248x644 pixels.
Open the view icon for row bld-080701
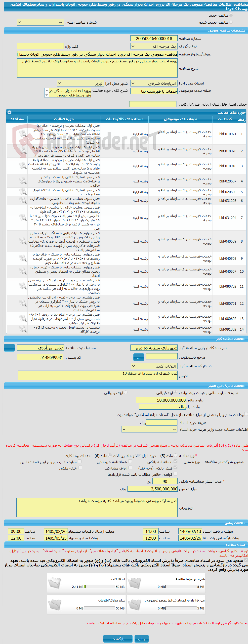tap(23, 303)
